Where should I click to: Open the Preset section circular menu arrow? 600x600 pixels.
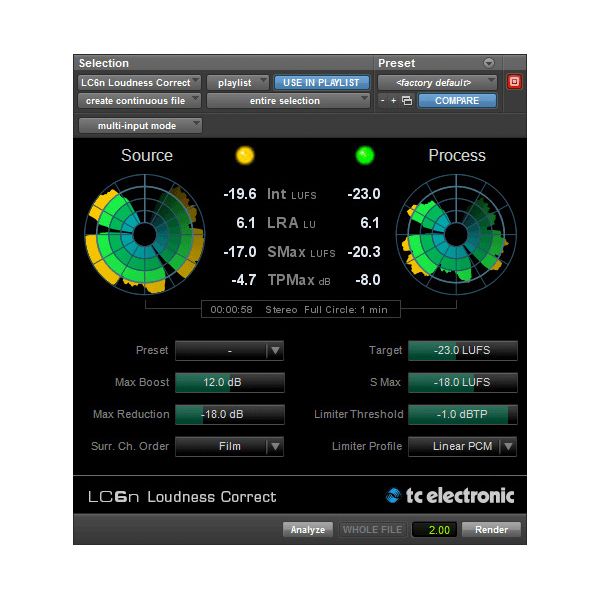pyautogui.click(x=489, y=63)
